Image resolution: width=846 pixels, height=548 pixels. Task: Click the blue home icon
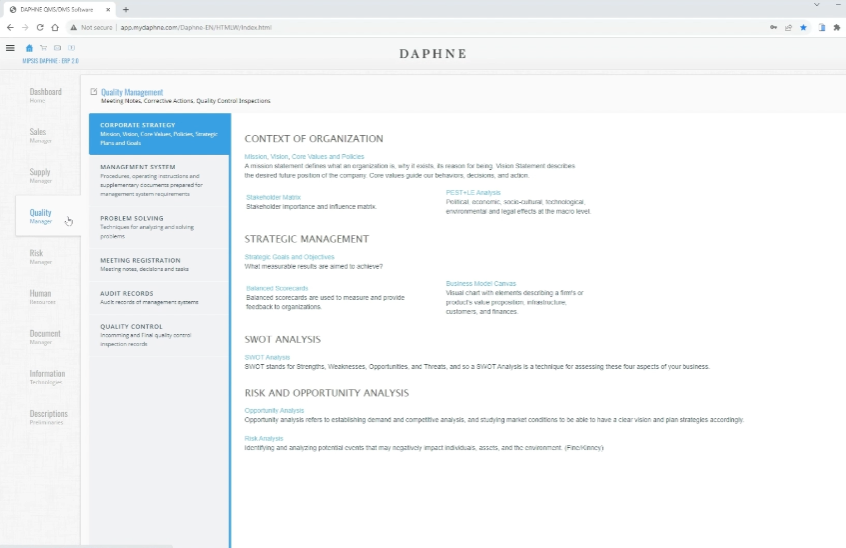click(x=29, y=48)
